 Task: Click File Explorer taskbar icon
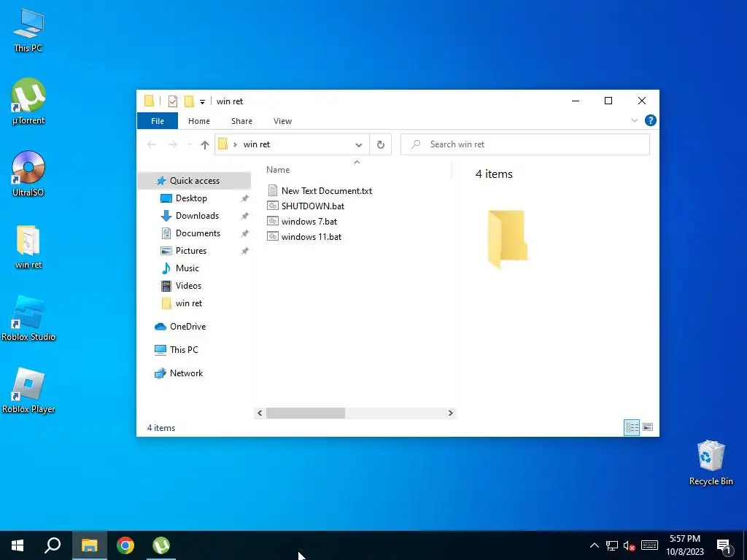89,545
